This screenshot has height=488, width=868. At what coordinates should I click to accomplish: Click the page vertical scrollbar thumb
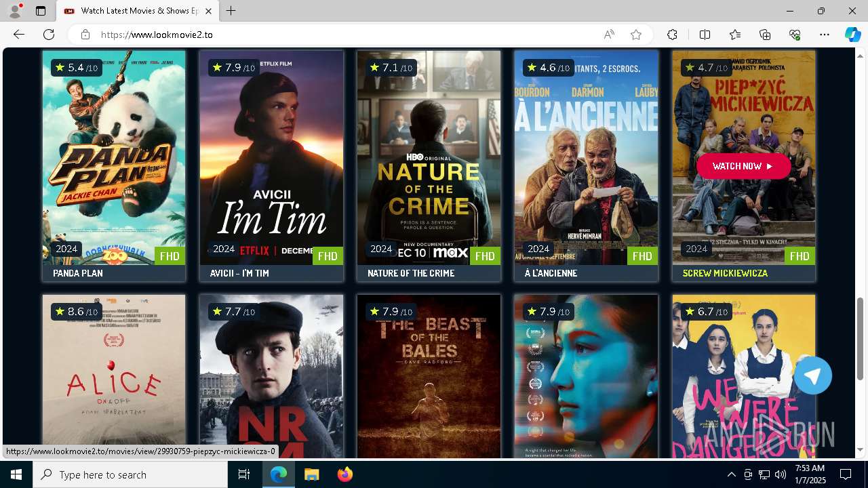(861, 339)
